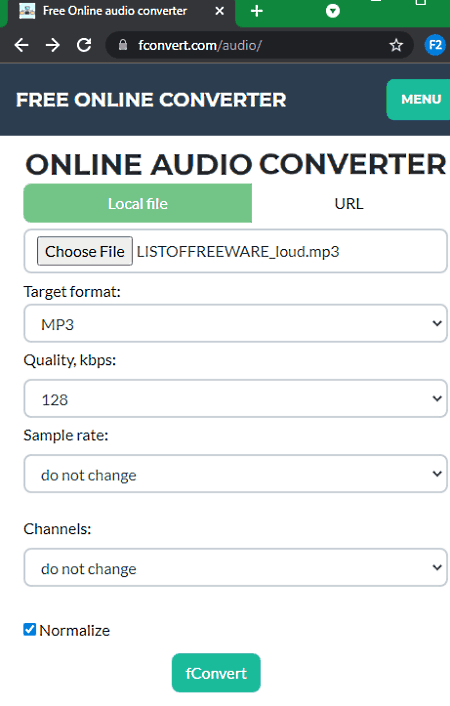The width and height of the screenshot is (450, 706).
Task: Switch to the URL tab
Action: pos(349,204)
